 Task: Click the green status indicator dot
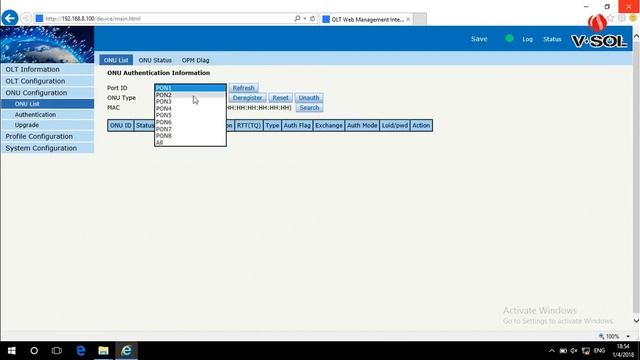tap(509, 39)
